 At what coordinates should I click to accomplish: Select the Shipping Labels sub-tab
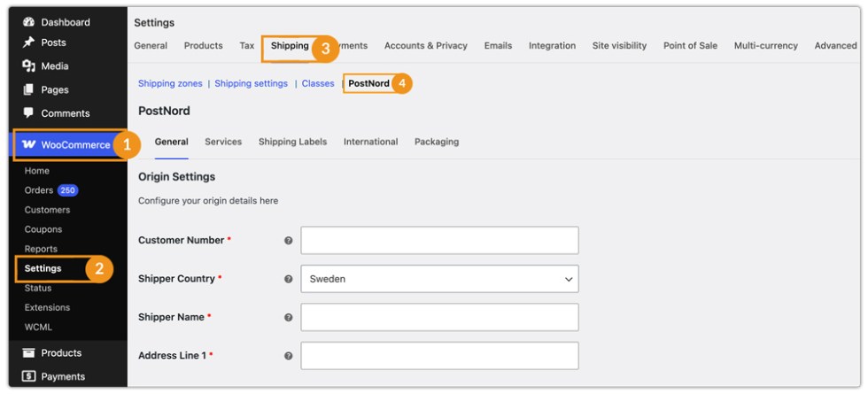(x=292, y=142)
